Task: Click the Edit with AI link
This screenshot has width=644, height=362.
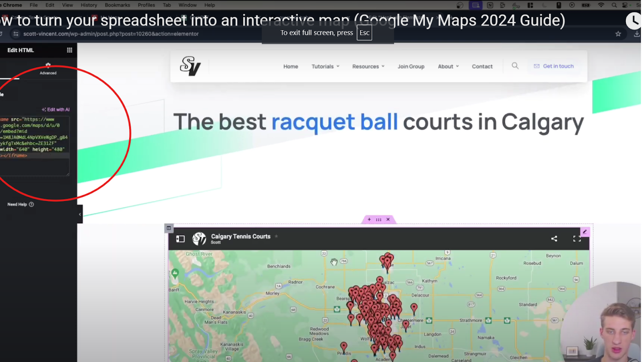Action: point(56,109)
